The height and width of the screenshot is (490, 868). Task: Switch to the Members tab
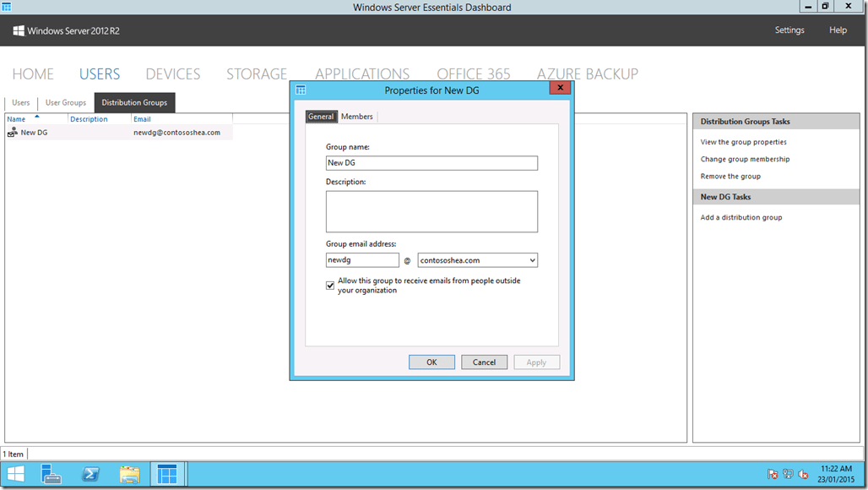coord(356,116)
